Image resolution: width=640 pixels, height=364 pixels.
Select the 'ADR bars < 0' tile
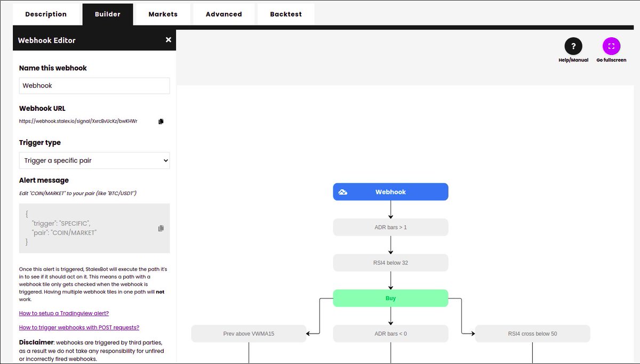click(x=390, y=334)
